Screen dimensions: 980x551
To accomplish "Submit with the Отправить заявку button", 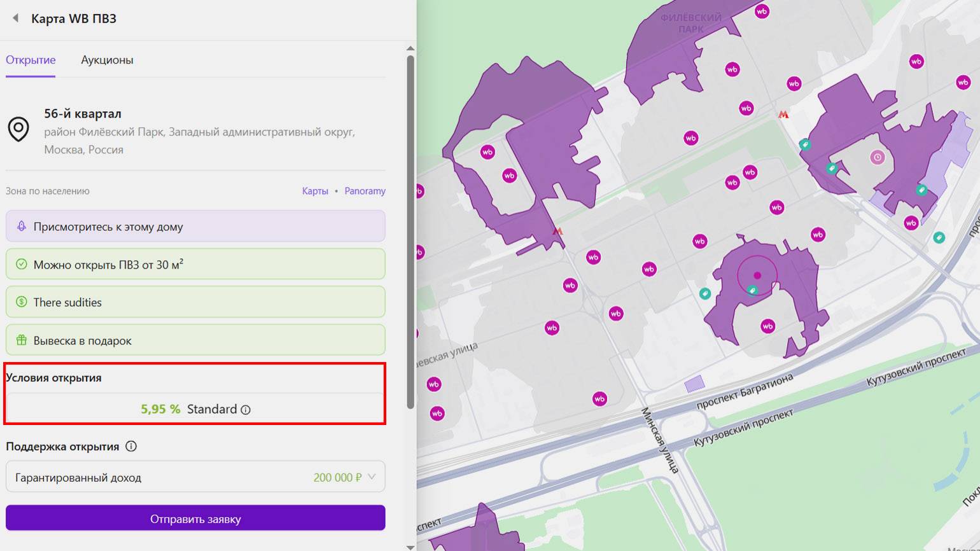I will pos(195,519).
